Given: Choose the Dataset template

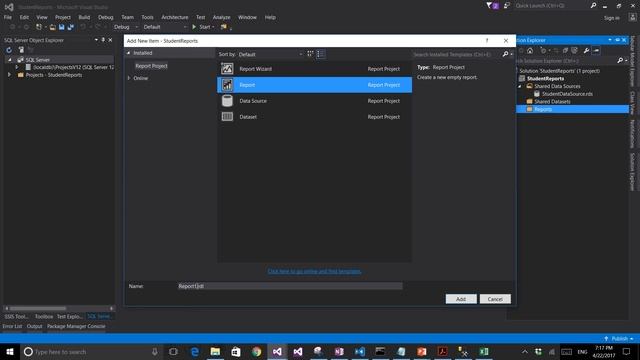Looking at the screenshot, I should pos(314,117).
